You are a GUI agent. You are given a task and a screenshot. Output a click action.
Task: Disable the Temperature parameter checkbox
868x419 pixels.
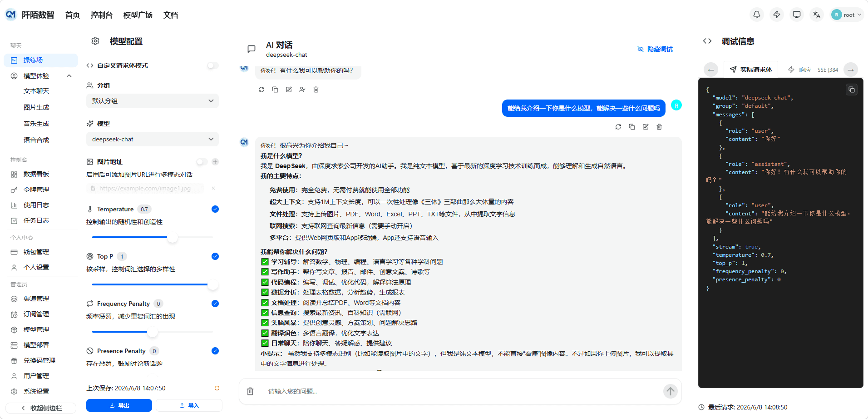pyautogui.click(x=215, y=209)
